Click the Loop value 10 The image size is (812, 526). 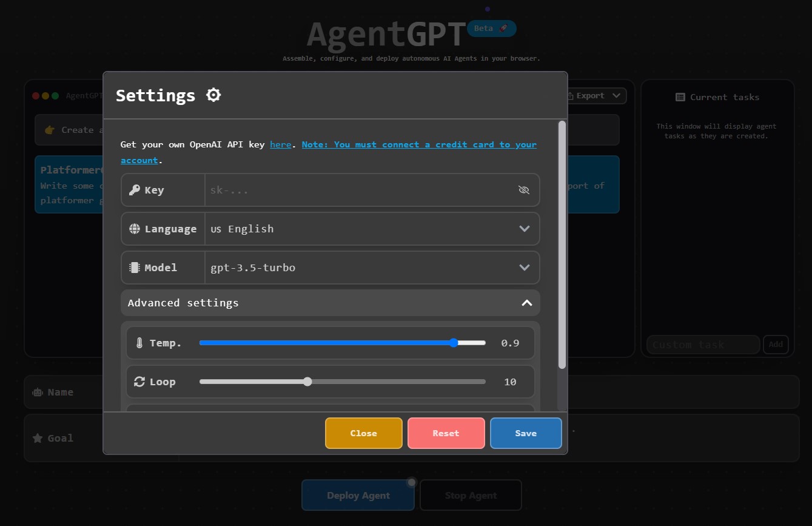(510, 382)
